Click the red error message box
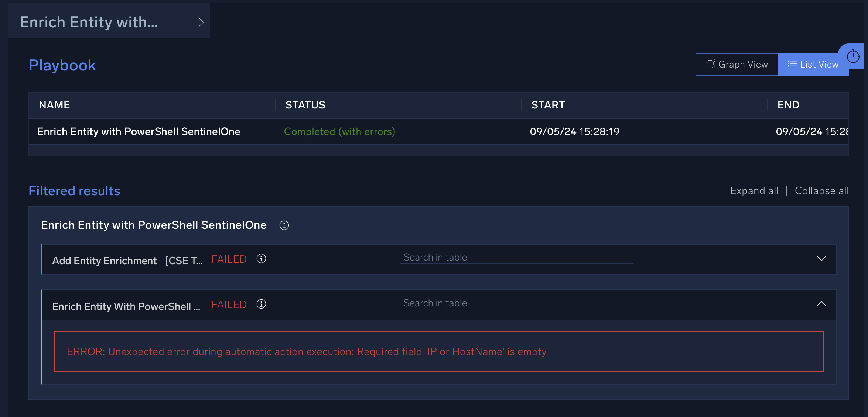This screenshot has height=417, width=868. click(439, 352)
